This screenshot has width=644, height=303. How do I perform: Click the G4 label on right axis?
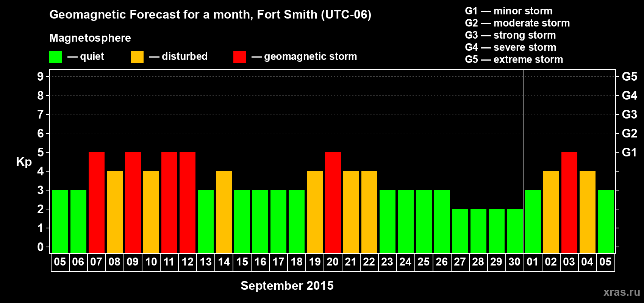pyautogui.click(x=630, y=95)
